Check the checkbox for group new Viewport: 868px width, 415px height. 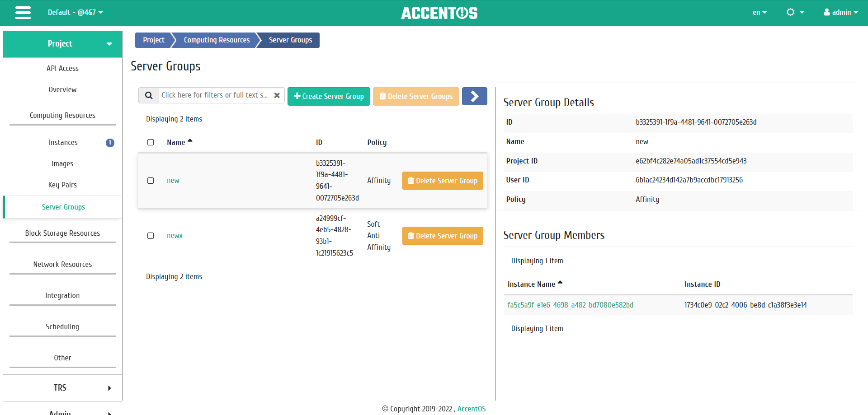(x=151, y=181)
